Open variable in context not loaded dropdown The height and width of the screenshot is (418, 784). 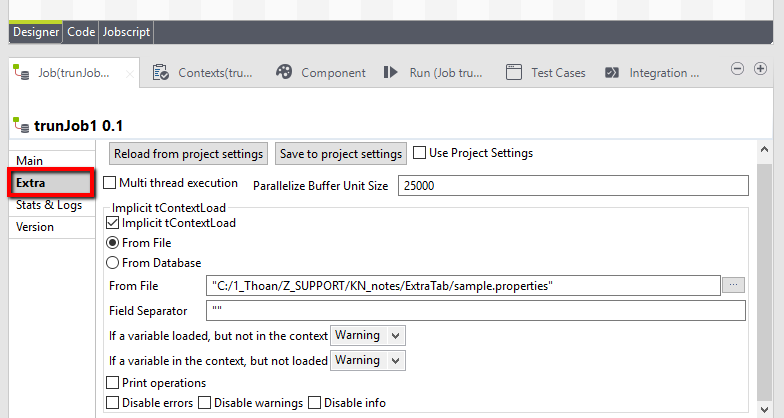pos(368,360)
